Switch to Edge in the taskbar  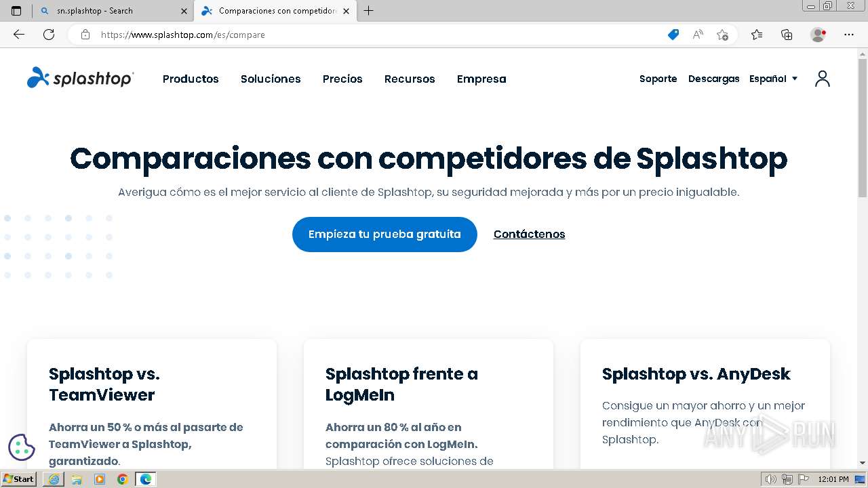pyautogui.click(x=146, y=479)
